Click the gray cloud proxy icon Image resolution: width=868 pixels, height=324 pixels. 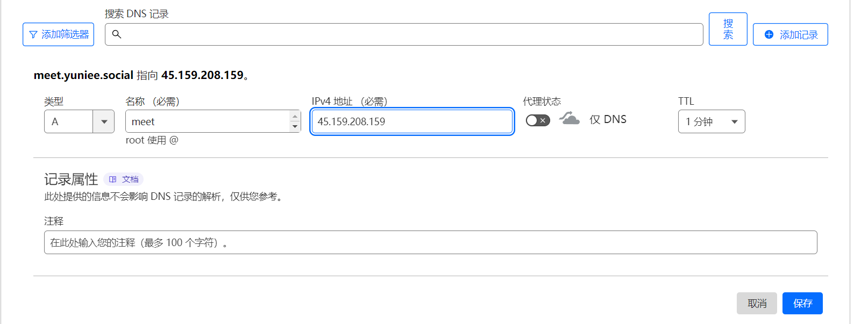coord(569,118)
